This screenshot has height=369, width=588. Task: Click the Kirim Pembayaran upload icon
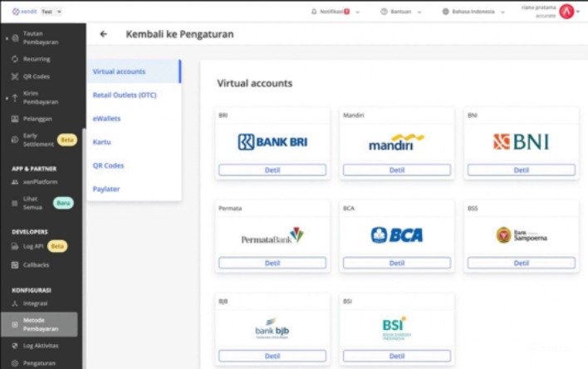coord(15,98)
